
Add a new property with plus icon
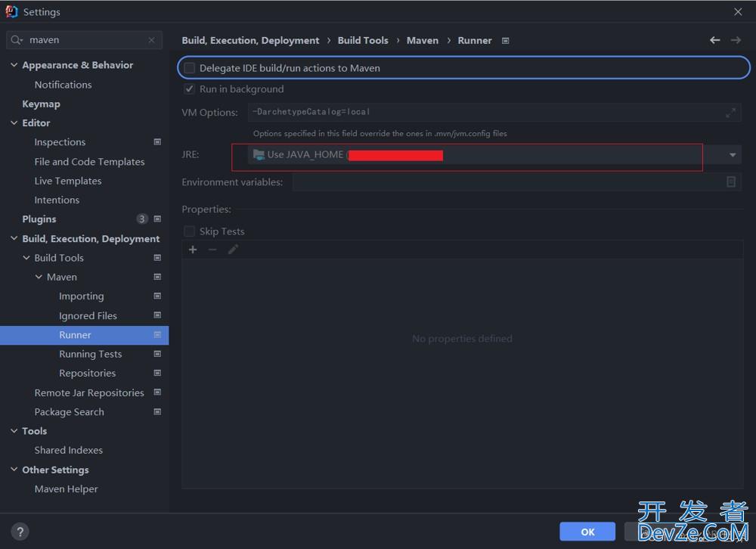[193, 250]
